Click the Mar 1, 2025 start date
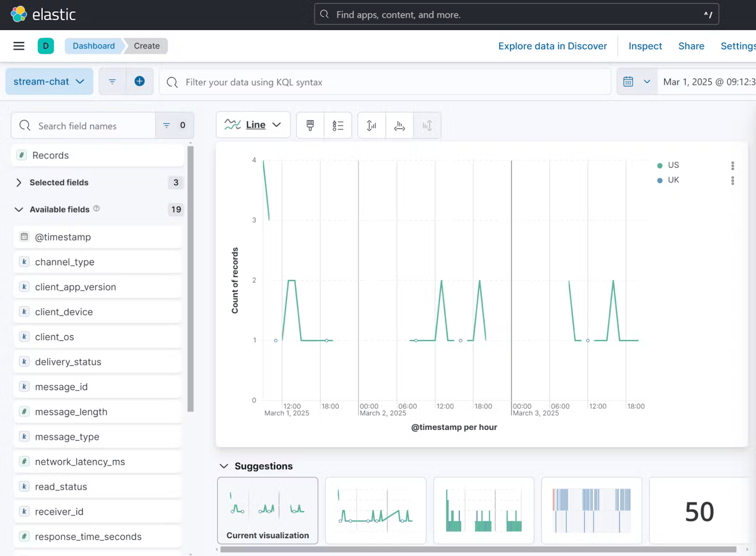The image size is (756, 556). point(709,82)
